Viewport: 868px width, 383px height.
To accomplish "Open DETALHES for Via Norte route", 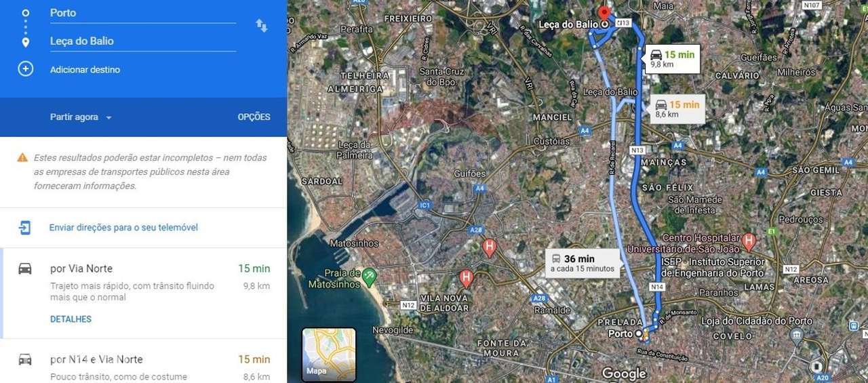I will pos(71,319).
